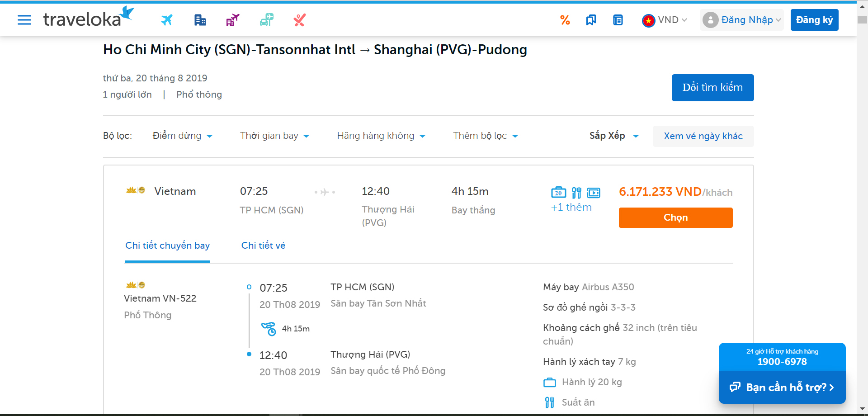Click the page vertical scrollbar thumb
This screenshot has width=868, height=416.
tap(862, 20)
